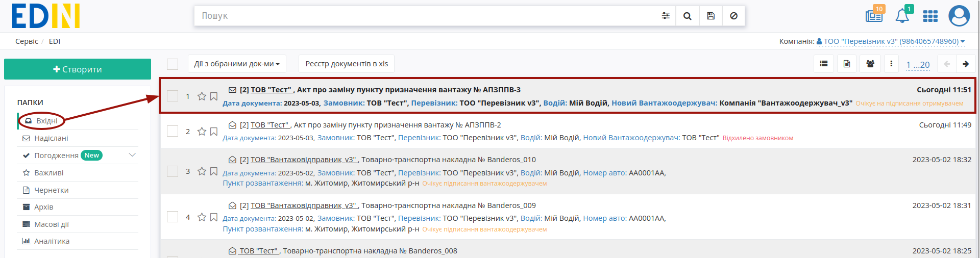Bookmark the Banderos_010 document
The image size is (980, 258).
coord(214,171)
